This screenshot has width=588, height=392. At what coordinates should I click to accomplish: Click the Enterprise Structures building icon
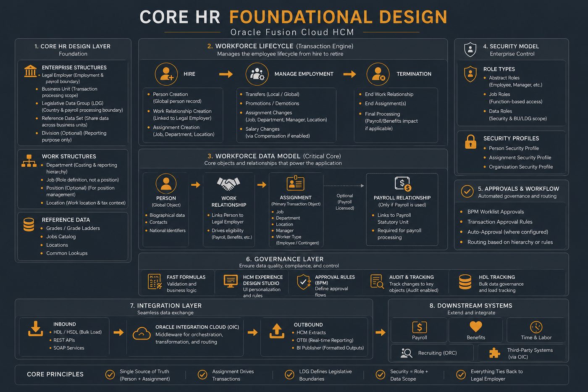[30, 71]
